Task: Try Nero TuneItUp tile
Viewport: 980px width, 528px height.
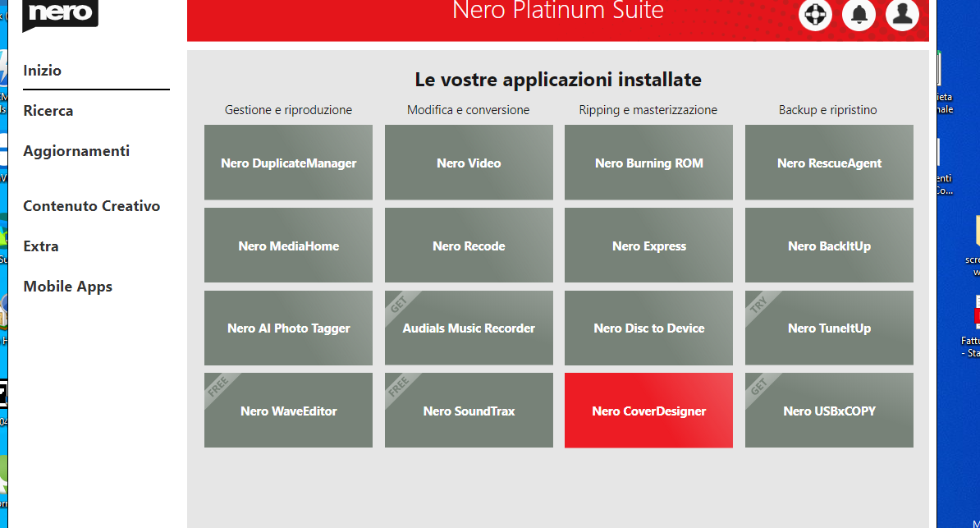Action: click(x=829, y=328)
